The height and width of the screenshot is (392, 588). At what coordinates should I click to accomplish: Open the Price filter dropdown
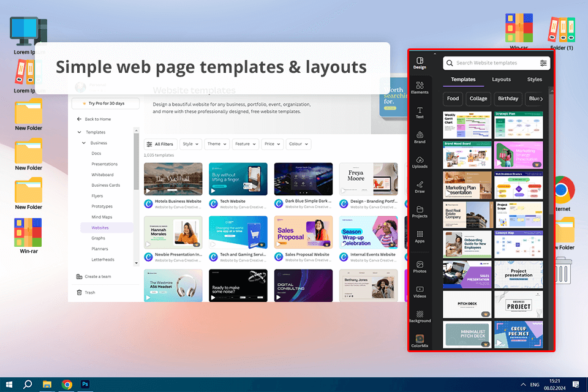(x=272, y=144)
